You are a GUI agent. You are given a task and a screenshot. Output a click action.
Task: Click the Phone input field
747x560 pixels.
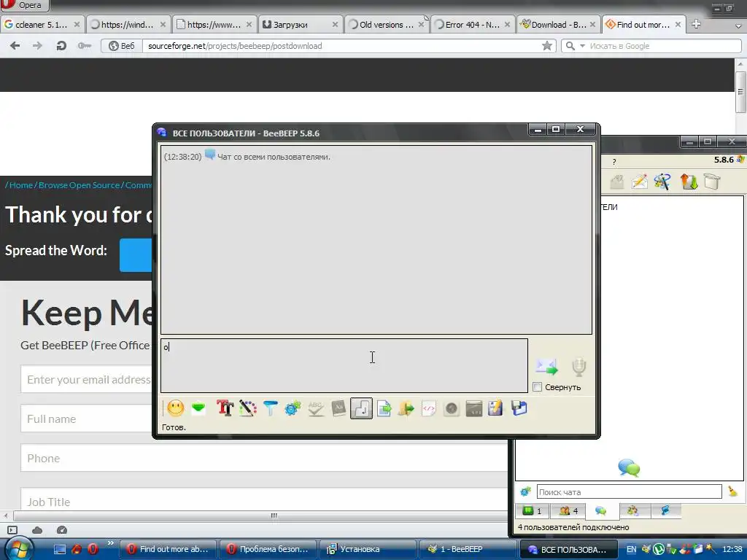(x=264, y=458)
